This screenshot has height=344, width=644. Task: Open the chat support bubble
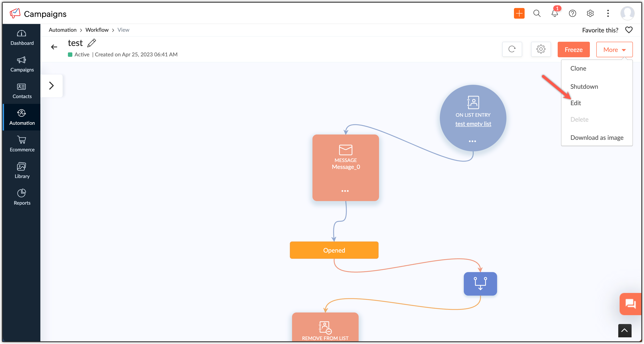pyautogui.click(x=630, y=304)
